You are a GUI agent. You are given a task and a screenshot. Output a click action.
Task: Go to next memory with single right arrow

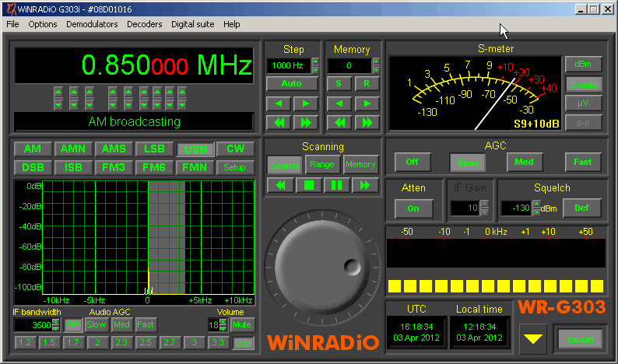[x=367, y=103]
